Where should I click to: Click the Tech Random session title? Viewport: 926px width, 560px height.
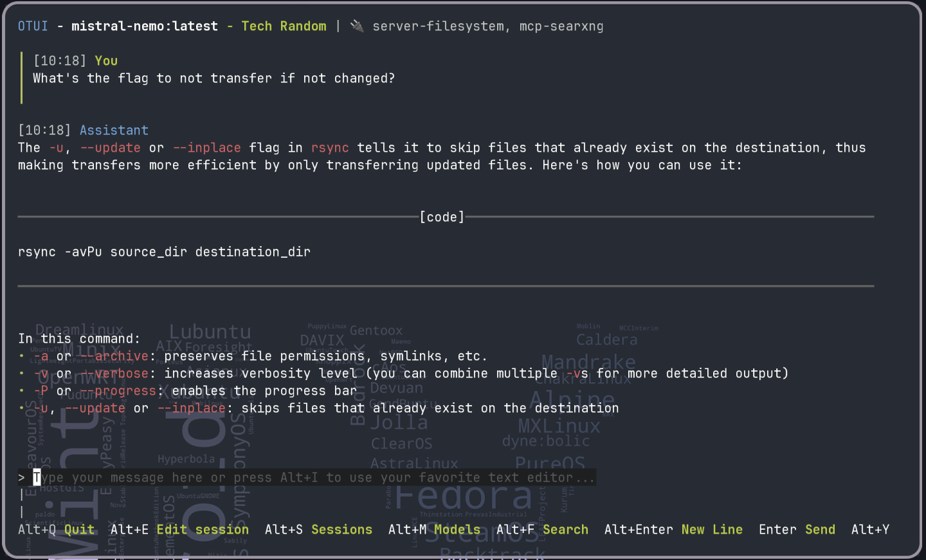[284, 26]
